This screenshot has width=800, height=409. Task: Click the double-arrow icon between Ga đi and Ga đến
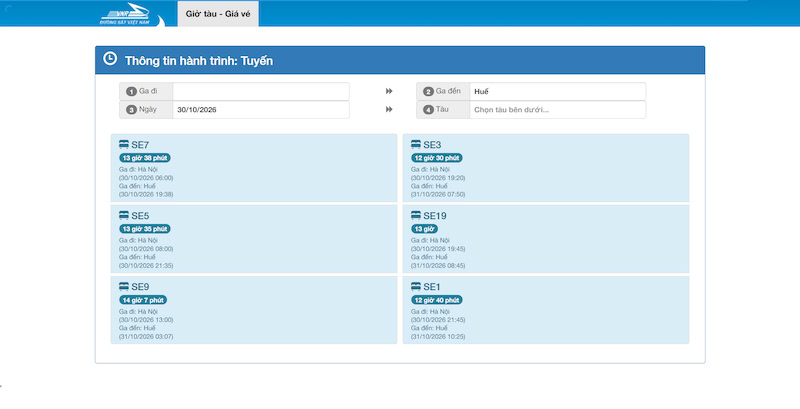389,91
